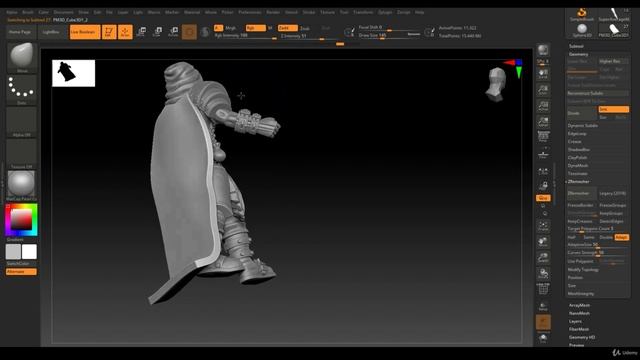
Task: Click the Scroll canvas icon
Action: click(x=543, y=74)
